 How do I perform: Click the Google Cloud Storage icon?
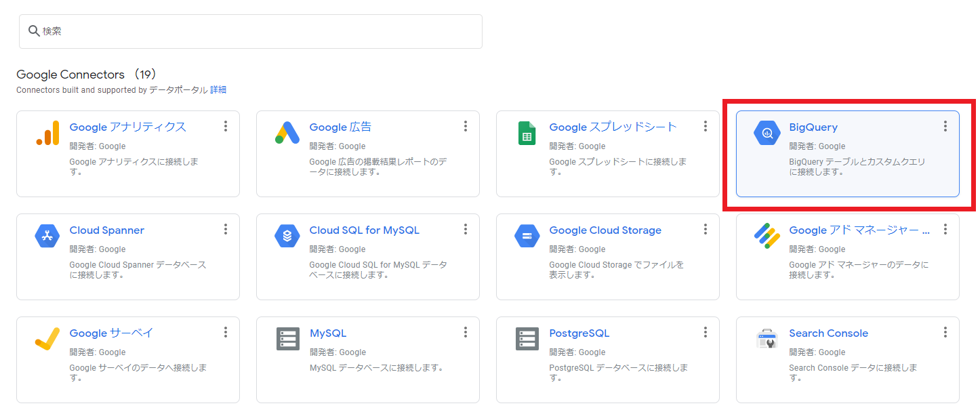(x=527, y=236)
